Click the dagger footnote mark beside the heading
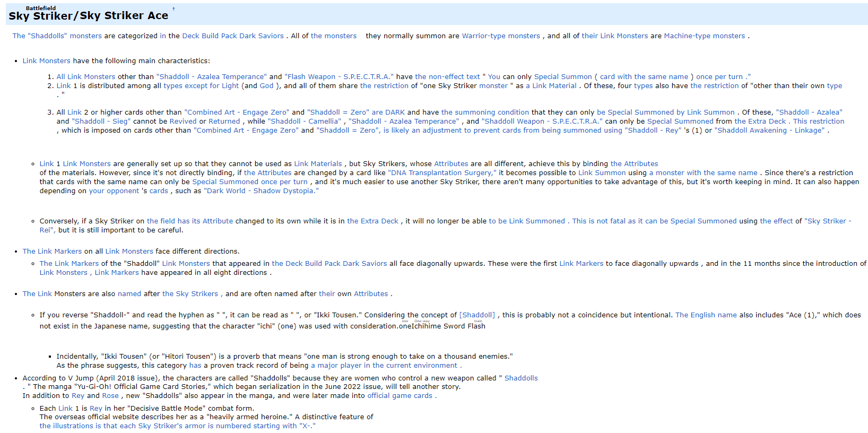Image resolution: width=868 pixels, height=433 pixels. click(x=173, y=9)
